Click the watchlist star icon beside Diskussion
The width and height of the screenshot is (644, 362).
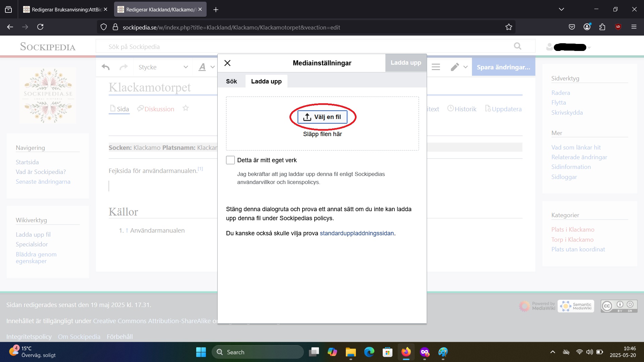186,108
